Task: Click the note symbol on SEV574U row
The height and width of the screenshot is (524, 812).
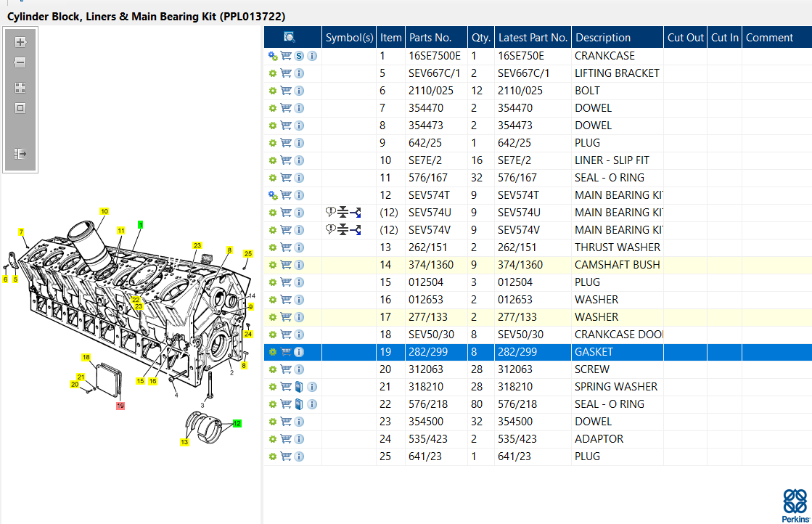Action: coord(332,213)
